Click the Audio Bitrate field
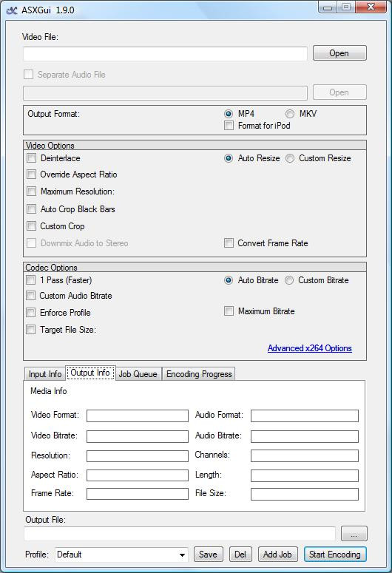The width and height of the screenshot is (392, 573). (305, 436)
